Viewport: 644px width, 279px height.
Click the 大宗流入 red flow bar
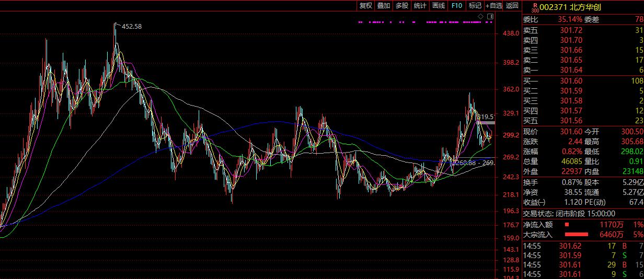[574, 235]
